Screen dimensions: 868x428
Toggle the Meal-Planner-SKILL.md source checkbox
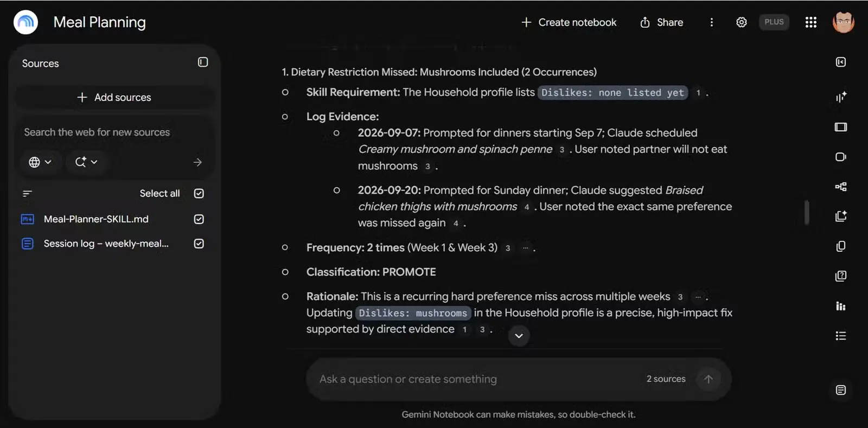click(199, 219)
